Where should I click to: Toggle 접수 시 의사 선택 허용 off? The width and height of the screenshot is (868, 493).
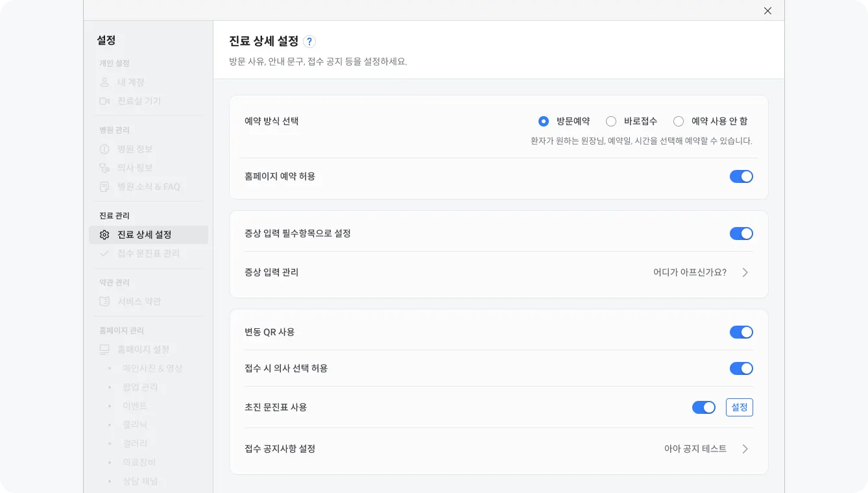[x=741, y=368]
